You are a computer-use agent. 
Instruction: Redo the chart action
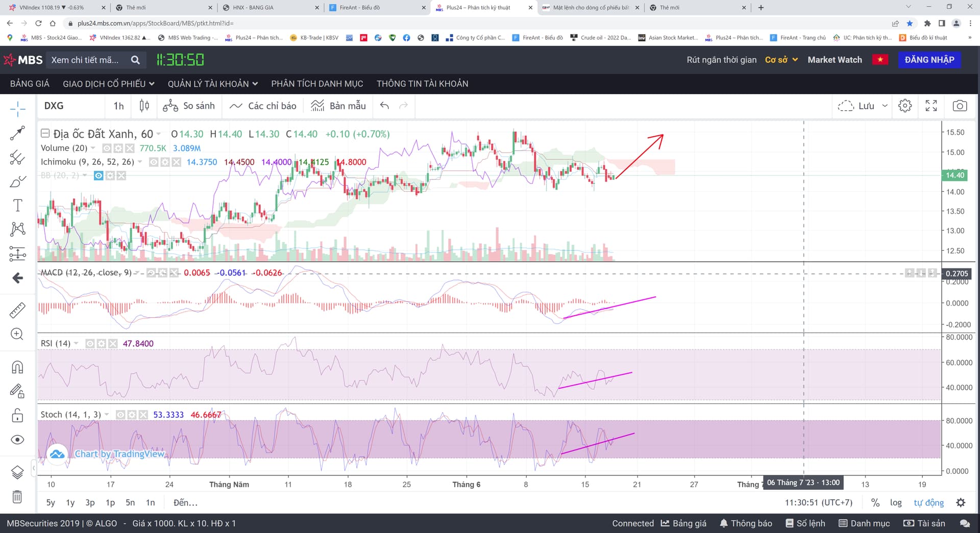tap(403, 106)
